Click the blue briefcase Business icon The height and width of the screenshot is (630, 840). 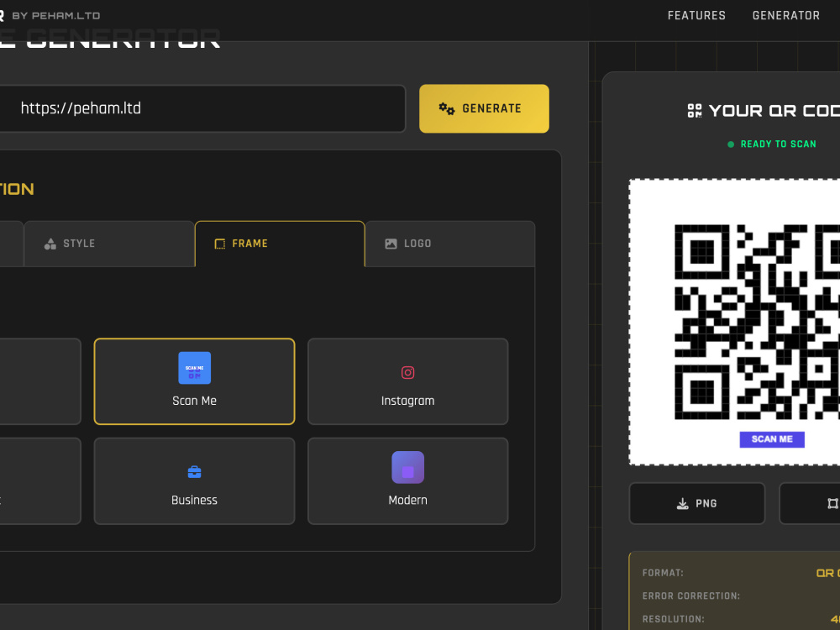(195, 472)
